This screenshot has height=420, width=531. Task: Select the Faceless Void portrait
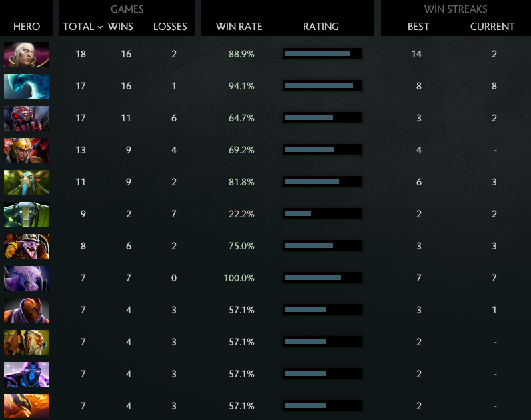(26, 278)
